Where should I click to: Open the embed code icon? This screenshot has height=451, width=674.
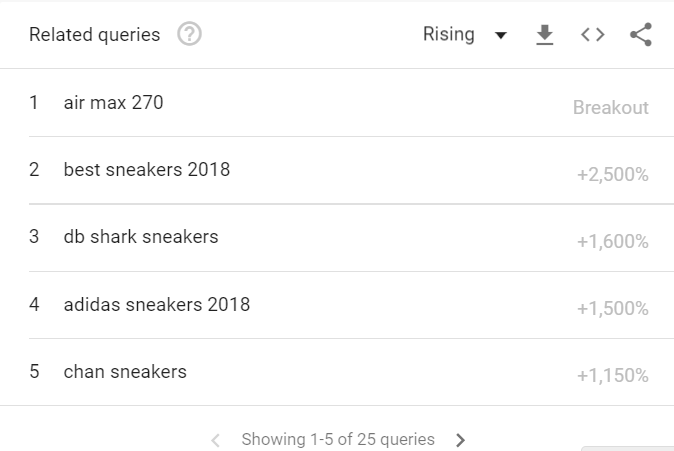[x=593, y=35]
